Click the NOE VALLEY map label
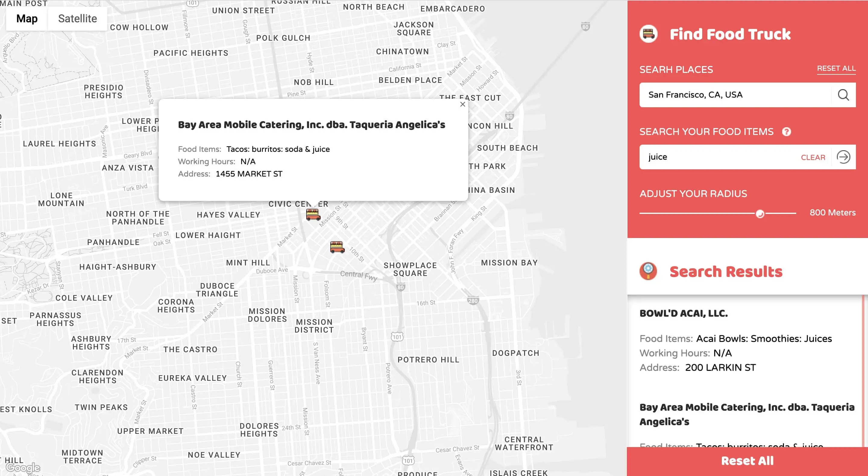This screenshot has height=476, width=868. (214, 455)
